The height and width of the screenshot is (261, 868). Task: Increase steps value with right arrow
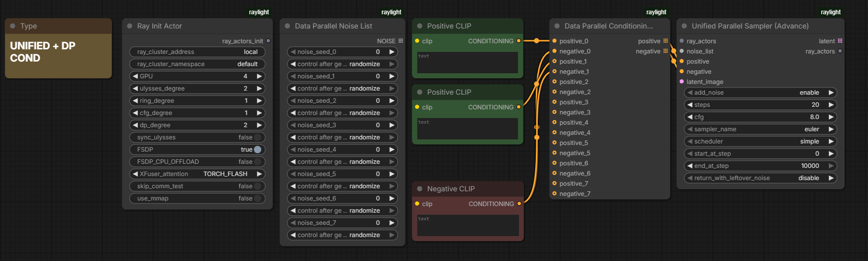(x=831, y=105)
